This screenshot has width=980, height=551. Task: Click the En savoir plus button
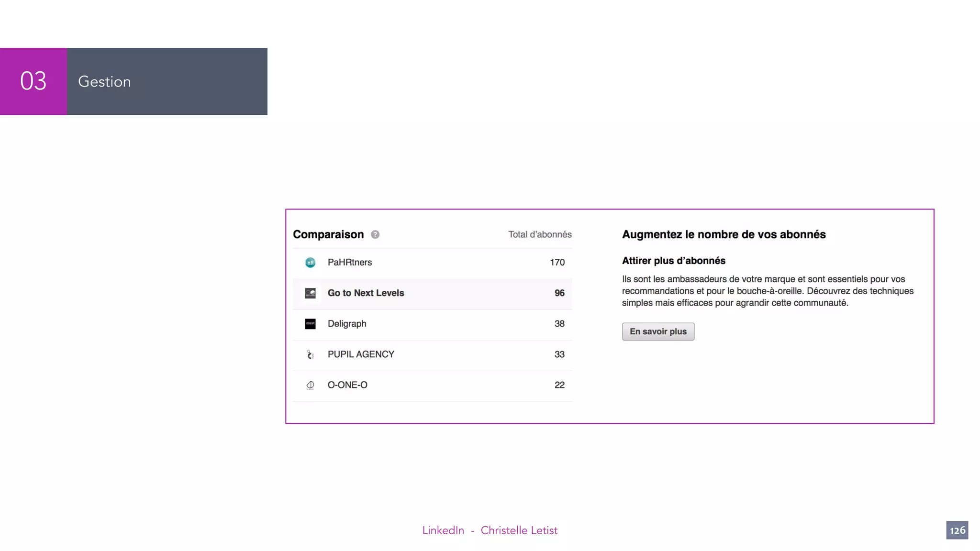[658, 331]
